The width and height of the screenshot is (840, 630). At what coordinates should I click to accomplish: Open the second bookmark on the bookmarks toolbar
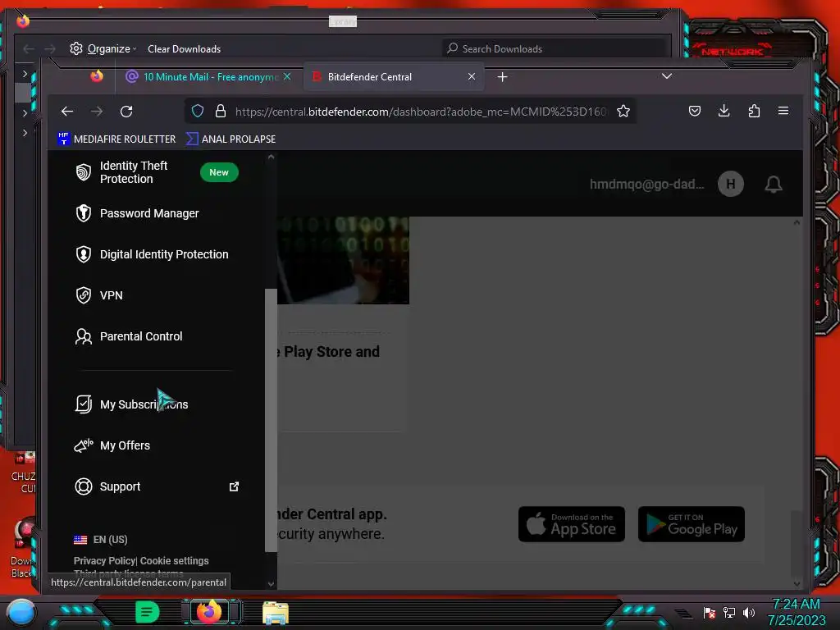231,139
